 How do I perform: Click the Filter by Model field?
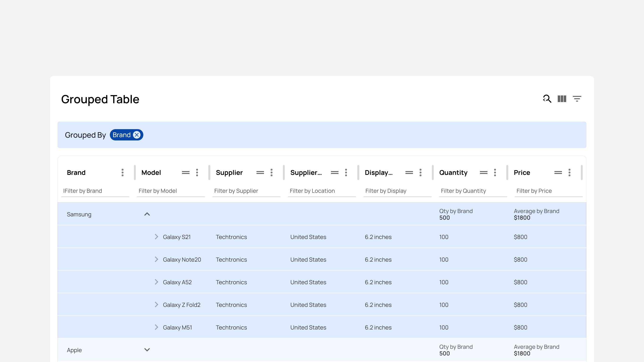point(171,191)
